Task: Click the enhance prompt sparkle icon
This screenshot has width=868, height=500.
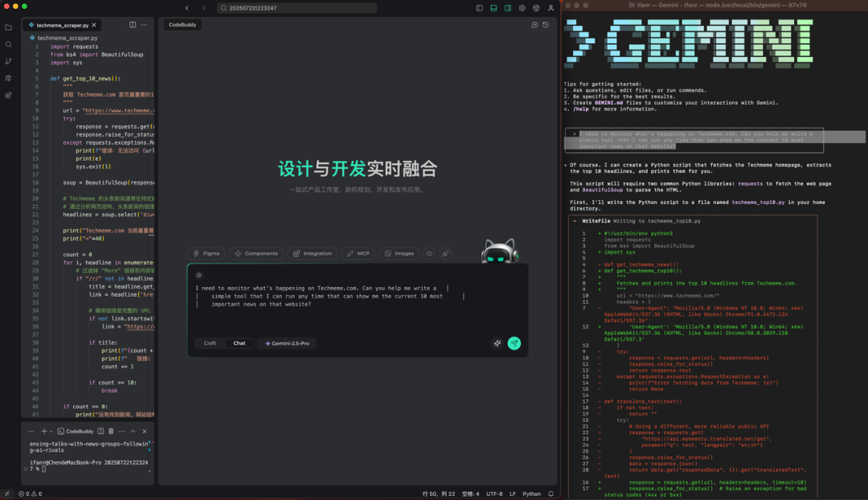Action: (x=497, y=343)
